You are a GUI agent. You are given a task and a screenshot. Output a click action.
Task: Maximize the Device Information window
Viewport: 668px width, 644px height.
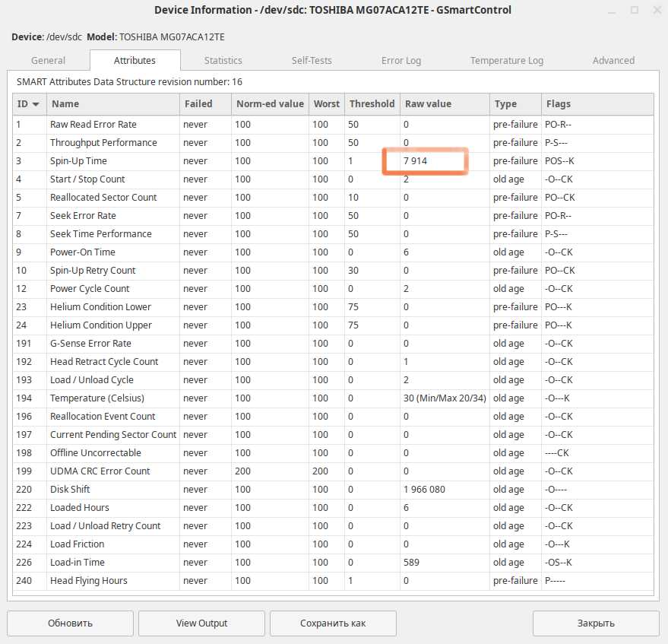coord(635,10)
